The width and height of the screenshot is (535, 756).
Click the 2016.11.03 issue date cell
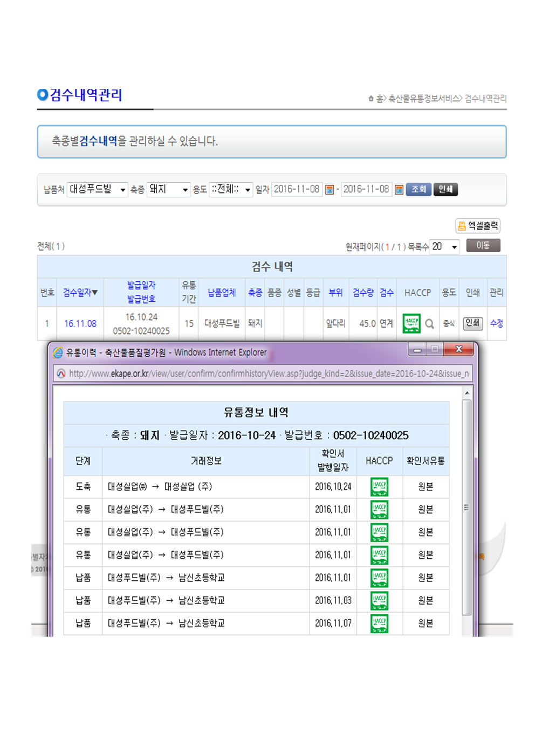pos(333,600)
